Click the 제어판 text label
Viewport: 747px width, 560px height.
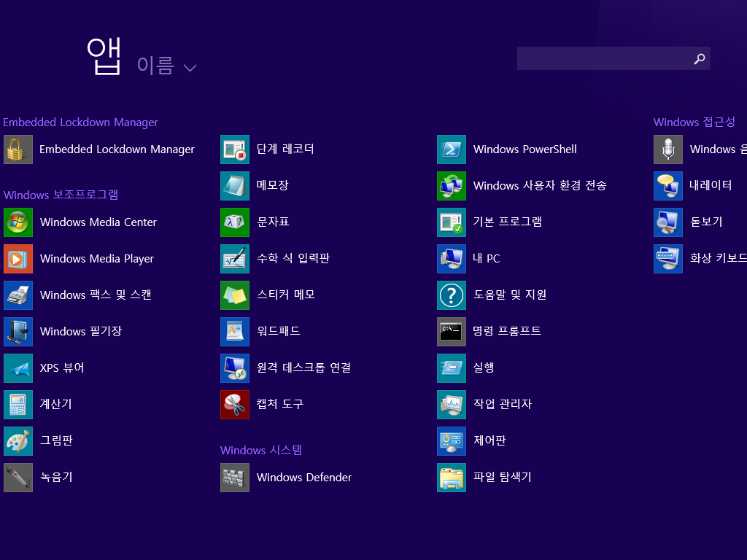click(x=489, y=440)
